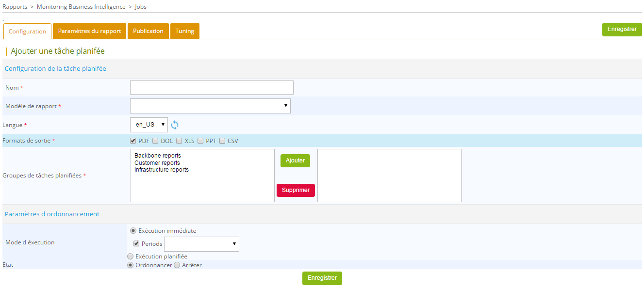Select Backbone reports in the group list
Viewport: 644px width, 289px height.
158,156
